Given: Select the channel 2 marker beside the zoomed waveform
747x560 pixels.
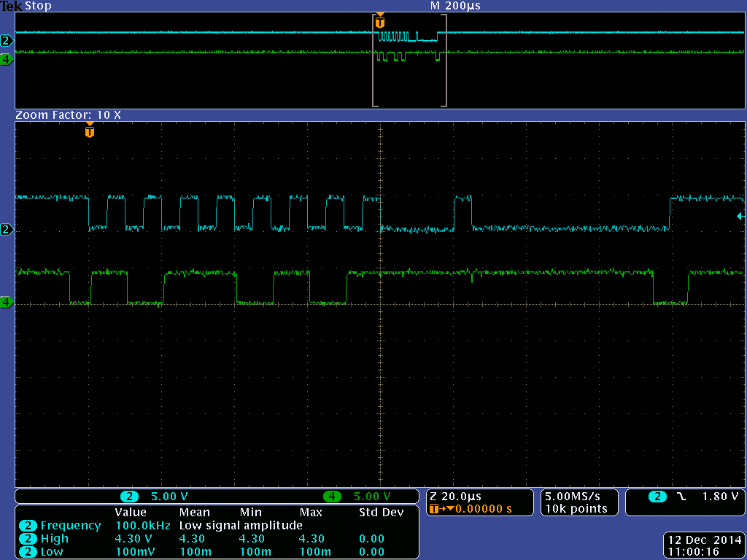Looking at the screenshot, I should coord(7,230).
